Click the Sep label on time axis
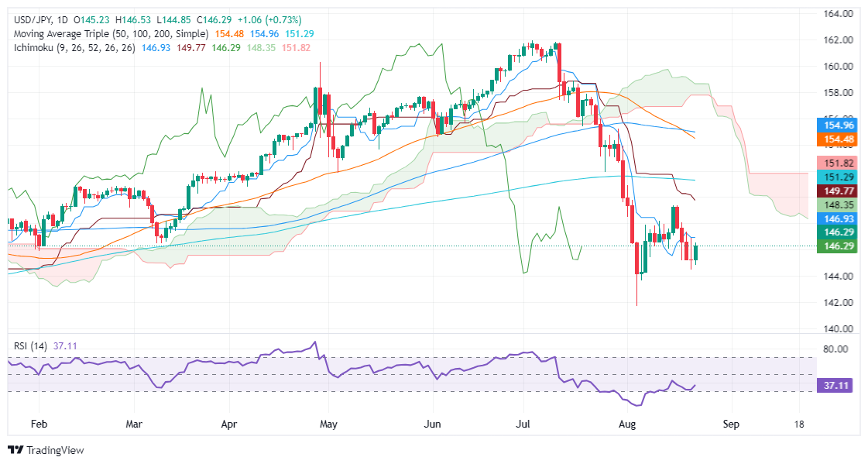The image size is (868, 464). coord(731,424)
